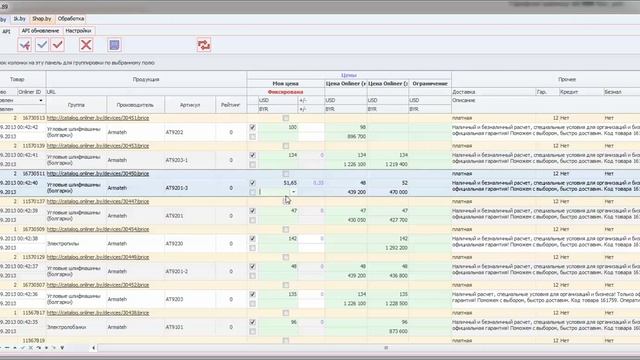Open the status filter combo under Товар
The height and width of the screenshot is (360, 640).
[41, 100]
